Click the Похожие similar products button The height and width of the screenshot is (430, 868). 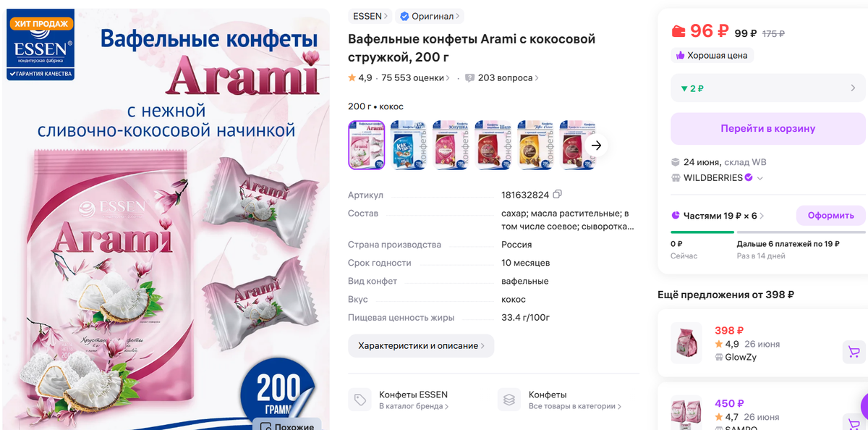tap(287, 425)
